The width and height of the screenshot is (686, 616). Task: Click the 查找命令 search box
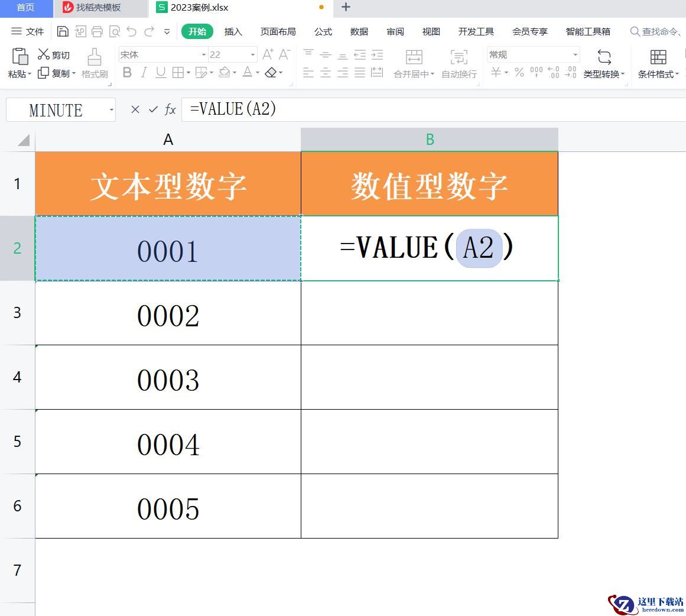point(656,31)
